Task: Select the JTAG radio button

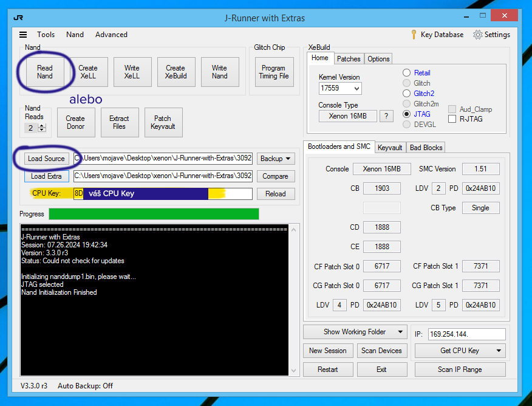Action: coord(406,114)
